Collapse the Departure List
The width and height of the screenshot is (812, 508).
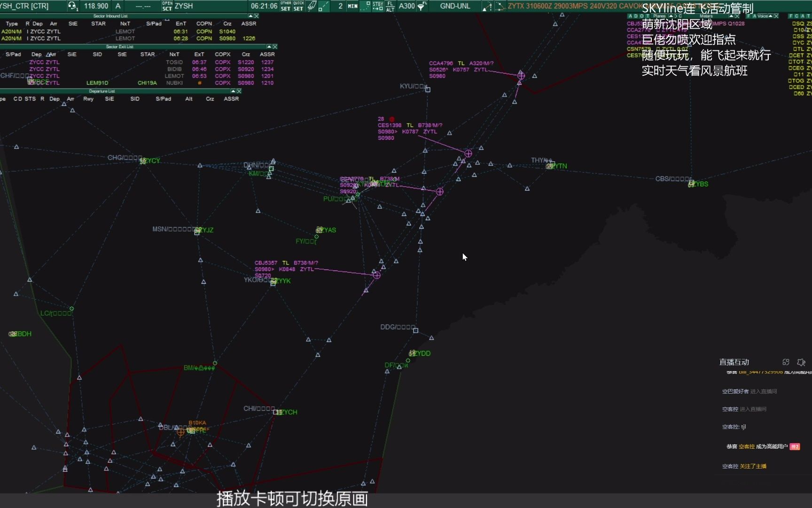tap(233, 91)
